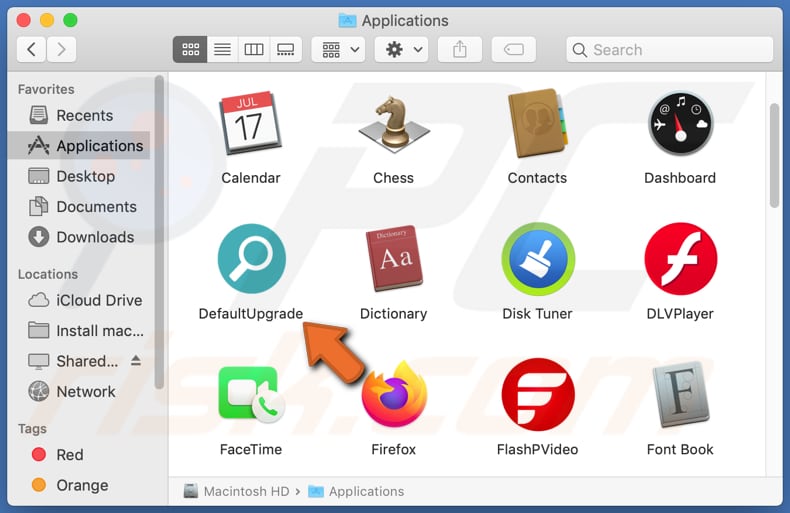Click the DefaultUpgrade label text
The height and width of the screenshot is (513, 790).
pos(251,314)
